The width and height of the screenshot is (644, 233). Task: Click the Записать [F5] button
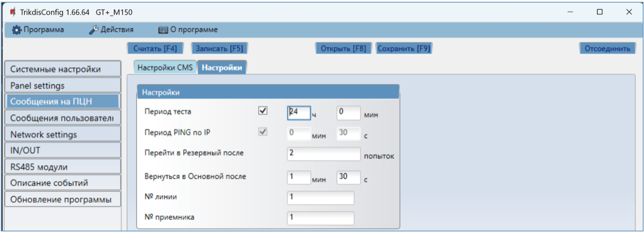coord(219,48)
